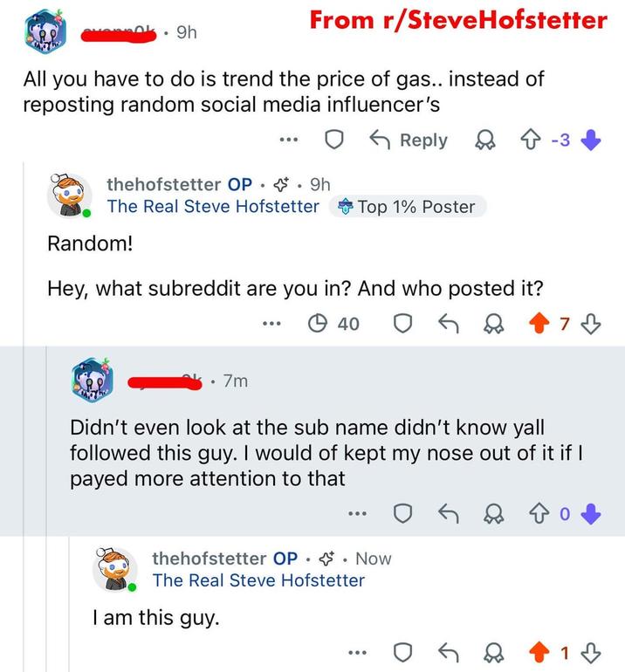Reply to the "Random!" comment using arrow icon
This screenshot has width=625, height=672.
[x=449, y=324]
